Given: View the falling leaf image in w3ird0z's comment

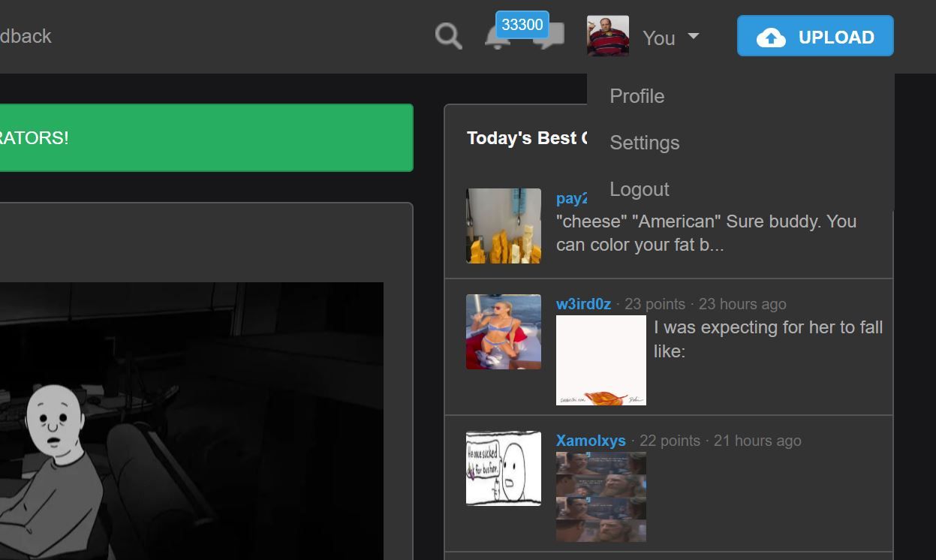Looking at the screenshot, I should [600, 360].
